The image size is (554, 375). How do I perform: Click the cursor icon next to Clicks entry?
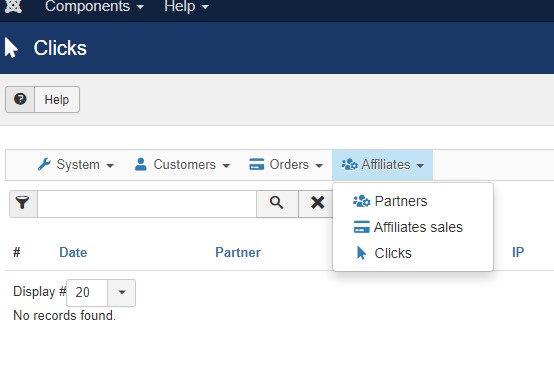(x=361, y=253)
